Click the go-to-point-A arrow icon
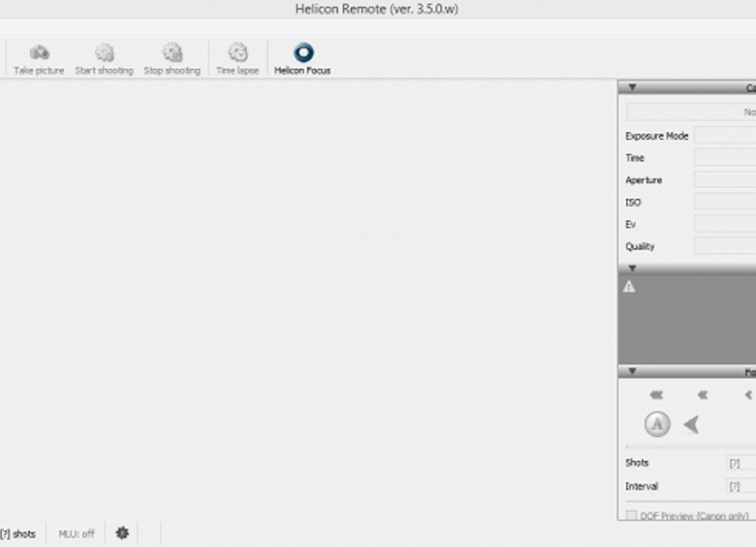The width and height of the screenshot is (756, 547). point(691,425)
